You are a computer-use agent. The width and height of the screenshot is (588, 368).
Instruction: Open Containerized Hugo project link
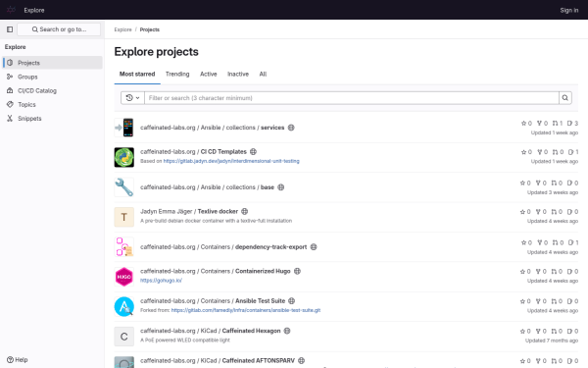click(x=216, y=271)
